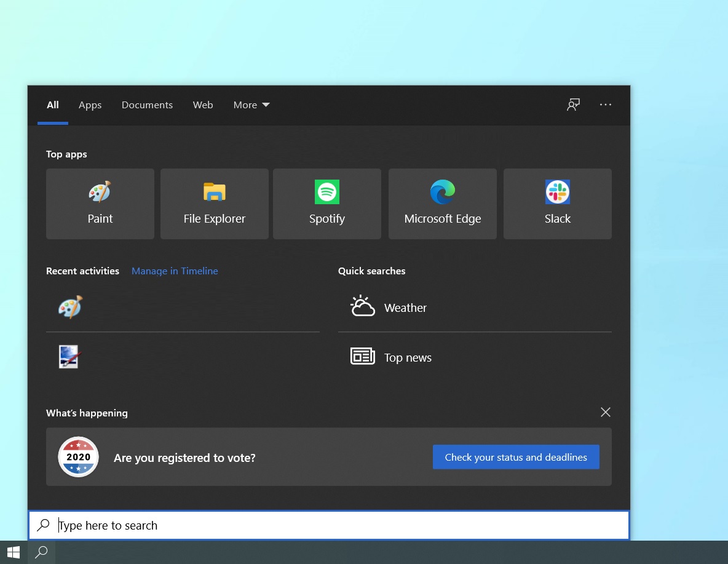Launch Microsoft Edge tile
The width and height of the screenshot is (728, 564).
pos(442,204)
